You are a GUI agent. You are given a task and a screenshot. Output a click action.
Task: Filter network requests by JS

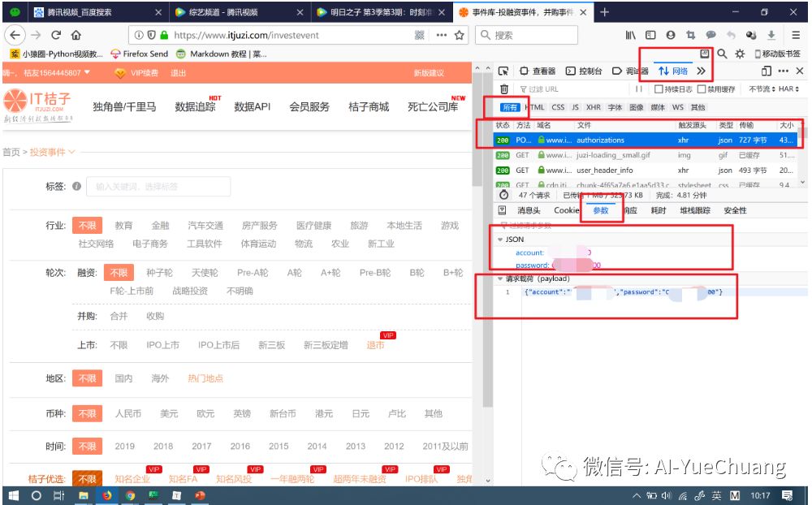tap(576, 107)
